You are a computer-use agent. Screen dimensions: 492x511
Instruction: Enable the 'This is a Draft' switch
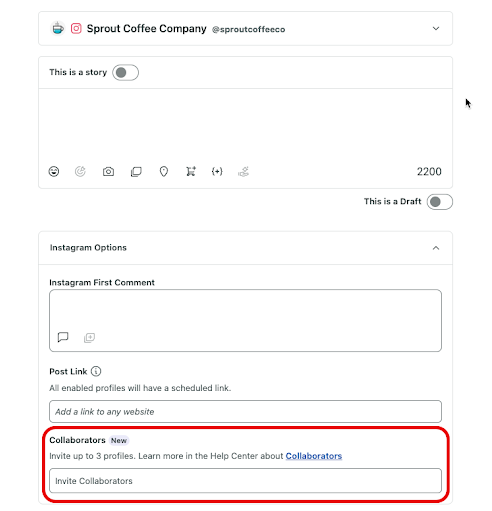pos(440,202)
